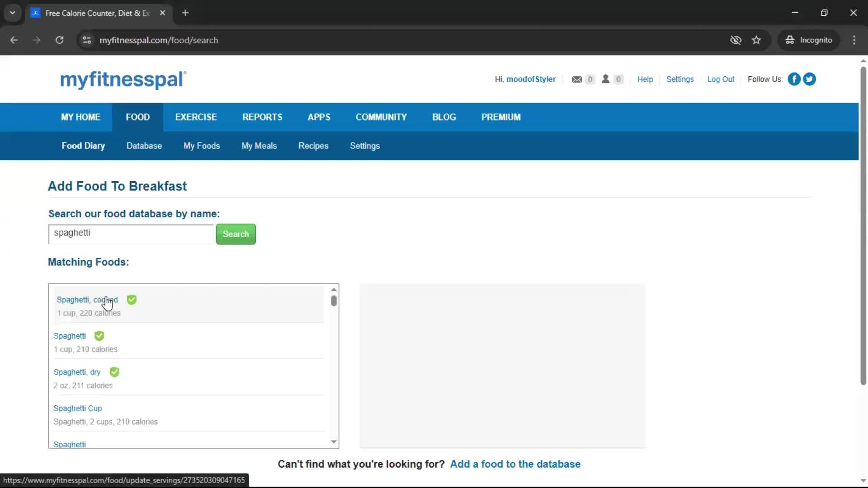The image size is (868, 488).
Task: Open the site information icon in address bar
Action: tap(87, 40)
